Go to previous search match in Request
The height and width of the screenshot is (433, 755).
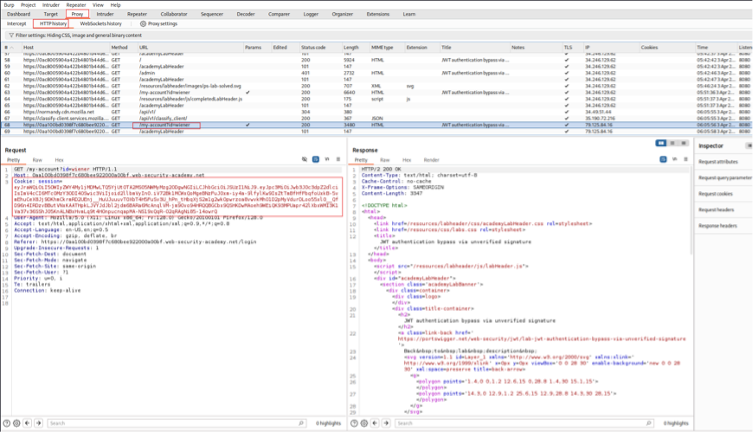[27, 423]
